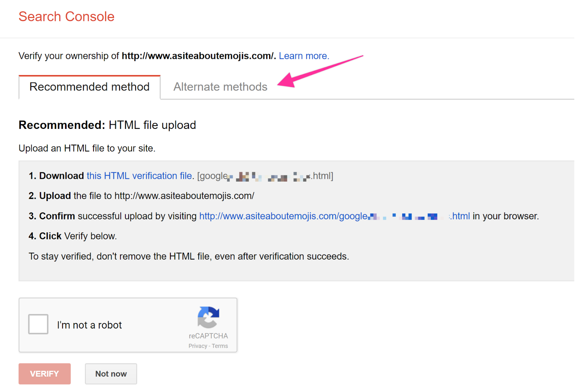Select the Recommended method tab
Viewport: 575px width, 392px height.
pyautogui.click(x=89, y=87)
